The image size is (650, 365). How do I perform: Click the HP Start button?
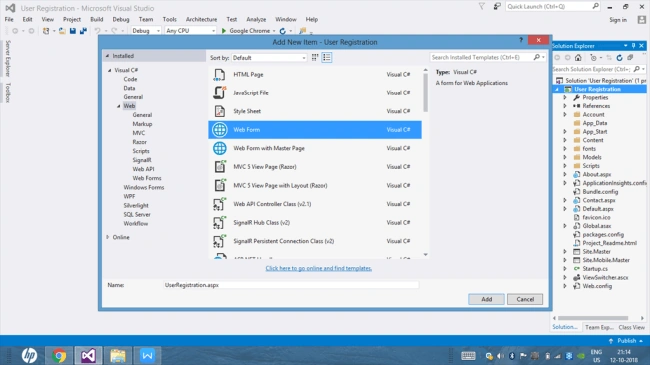pyautogui.click(x=29, y=355)
